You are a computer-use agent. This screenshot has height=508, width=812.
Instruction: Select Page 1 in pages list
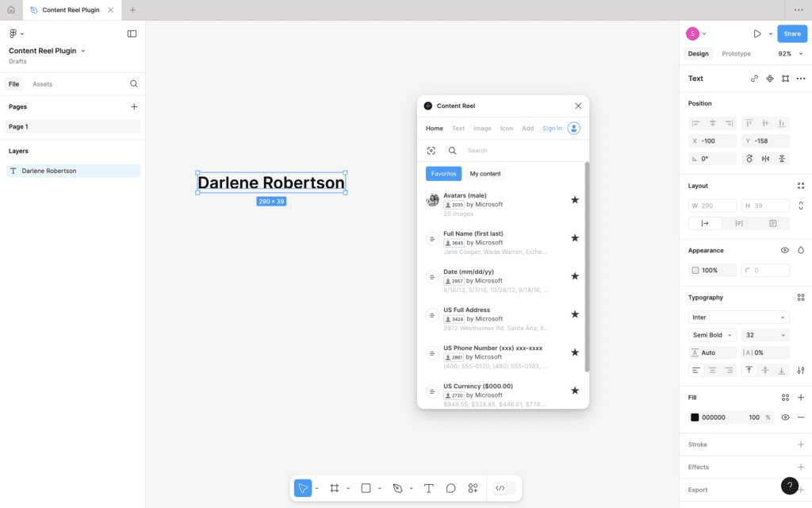(72, 126)
